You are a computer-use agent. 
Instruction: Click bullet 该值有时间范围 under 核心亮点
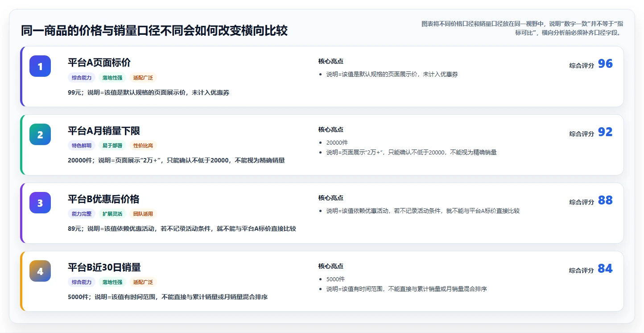coord(406,289)
